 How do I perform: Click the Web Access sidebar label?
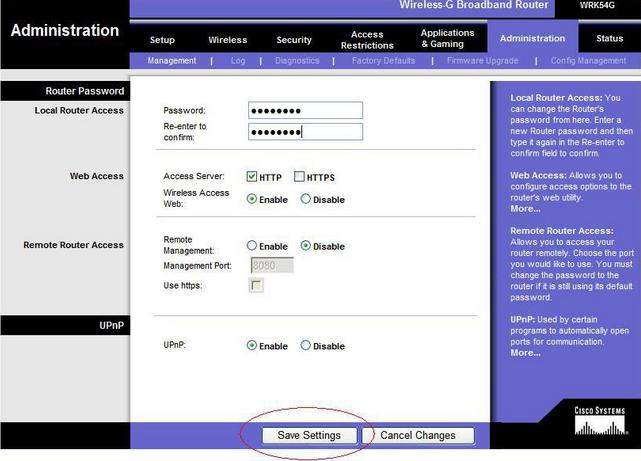pos(96,176)
